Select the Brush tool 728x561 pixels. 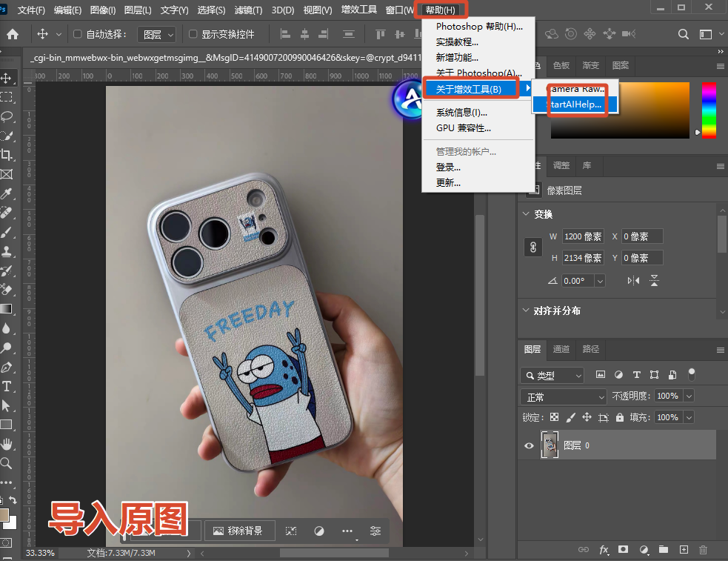pos(7,232)
